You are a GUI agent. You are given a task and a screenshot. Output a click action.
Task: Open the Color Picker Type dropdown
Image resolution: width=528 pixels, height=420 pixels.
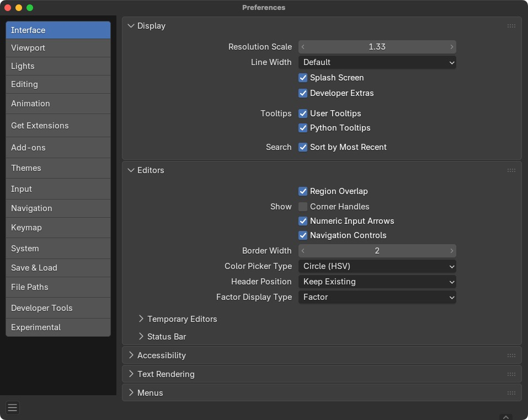click(x=377, y=266)
